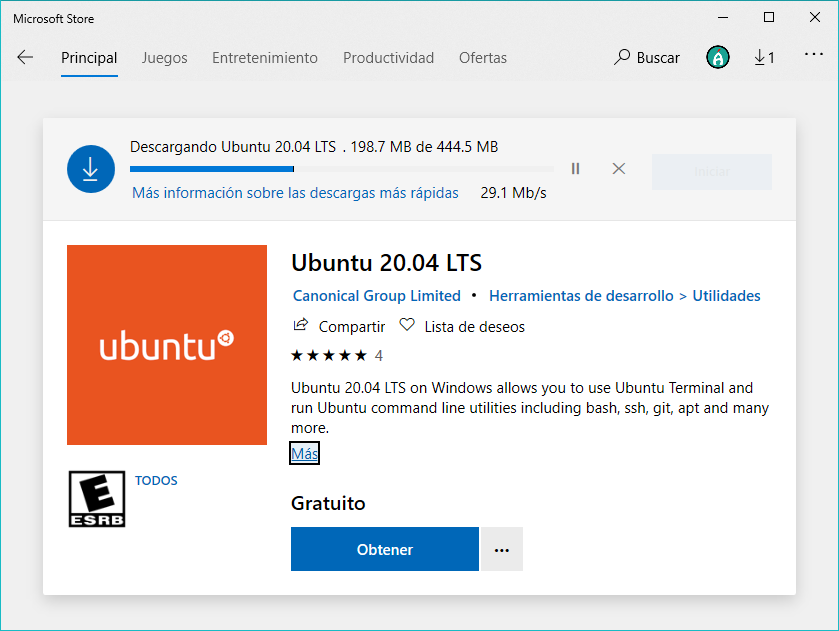
Task: Expand description with Más link
Action: [304, 454]
